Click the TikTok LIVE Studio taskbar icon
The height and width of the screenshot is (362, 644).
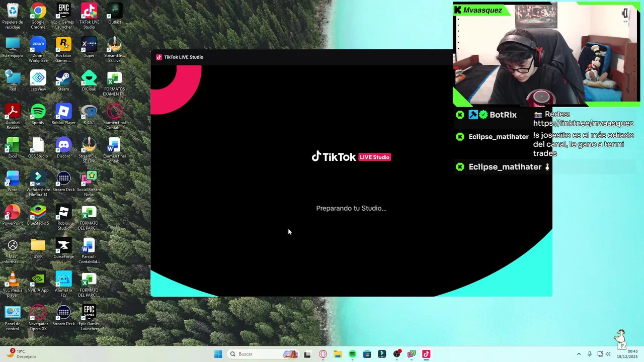(x=426, y=354)
